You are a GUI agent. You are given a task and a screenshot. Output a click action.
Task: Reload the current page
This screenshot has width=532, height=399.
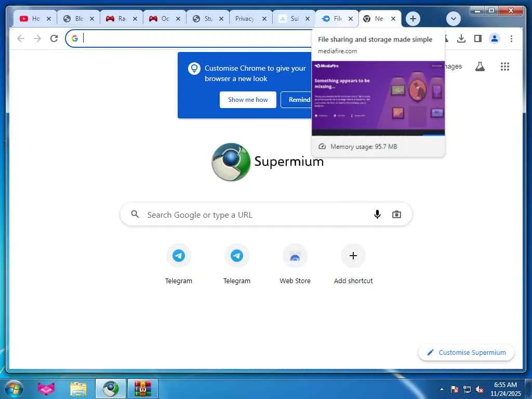pos(54,38)
